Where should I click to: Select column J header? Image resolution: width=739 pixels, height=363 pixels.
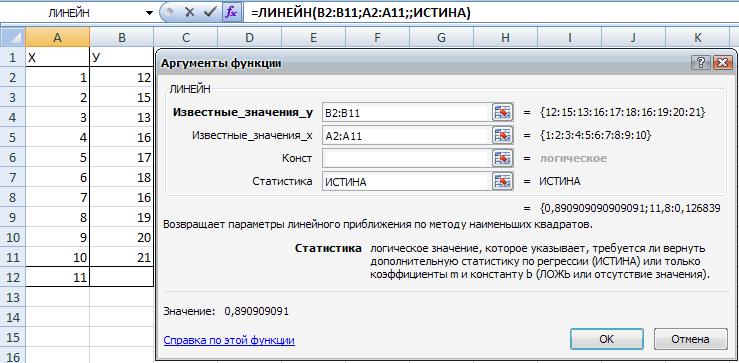point(633,38)
